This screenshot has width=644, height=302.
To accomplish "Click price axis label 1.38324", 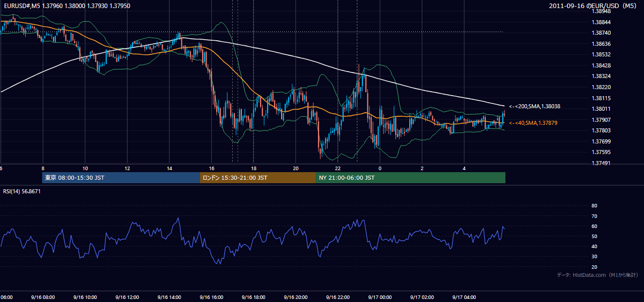I will click(602, 77).
